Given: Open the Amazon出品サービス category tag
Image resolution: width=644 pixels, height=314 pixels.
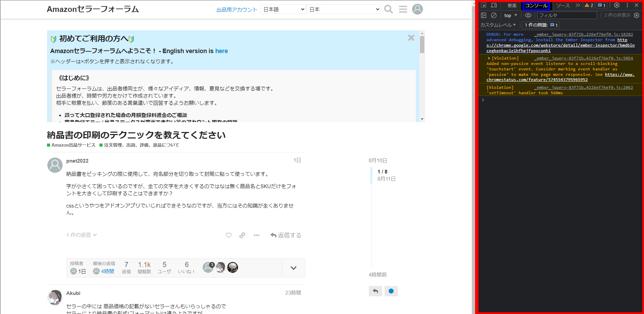Looking at the screenshot, I should coord(71,145).
